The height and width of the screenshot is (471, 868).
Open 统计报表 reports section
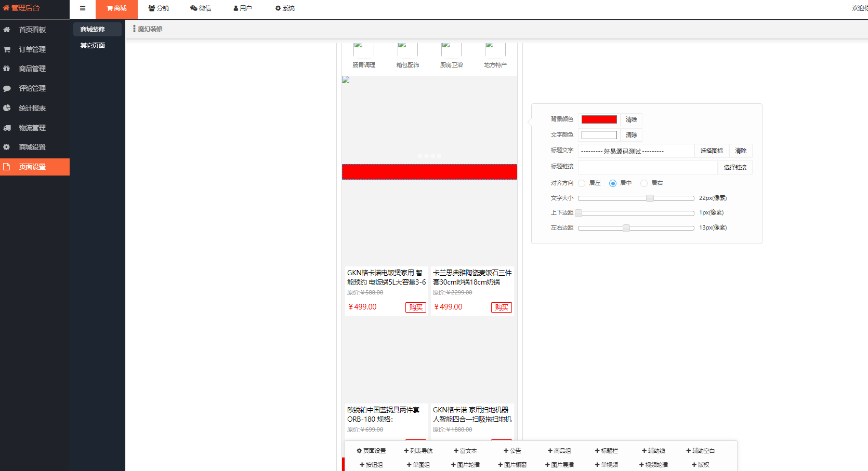[33, 108]
